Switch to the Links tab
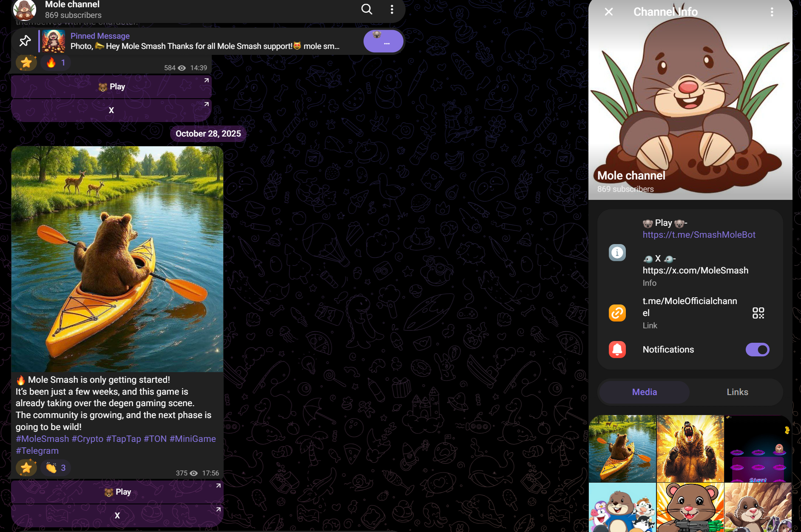Viewport: 801px width, 532px height. click(x=737, y=392)
